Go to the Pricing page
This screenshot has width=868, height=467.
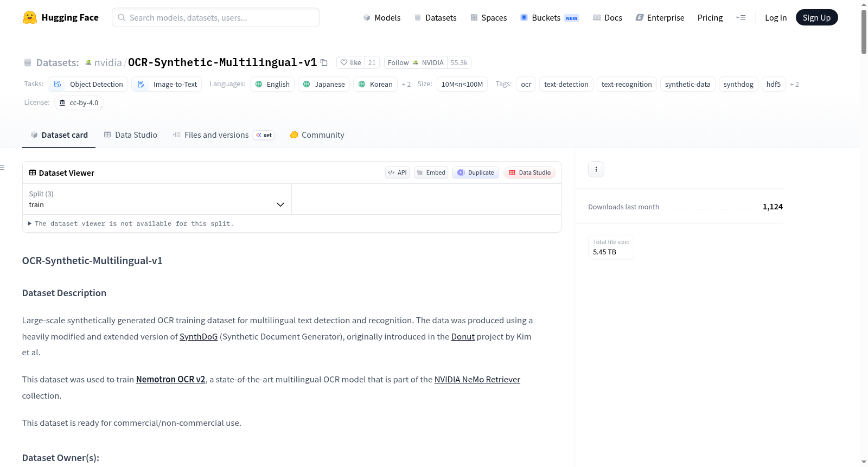point(710,17)
